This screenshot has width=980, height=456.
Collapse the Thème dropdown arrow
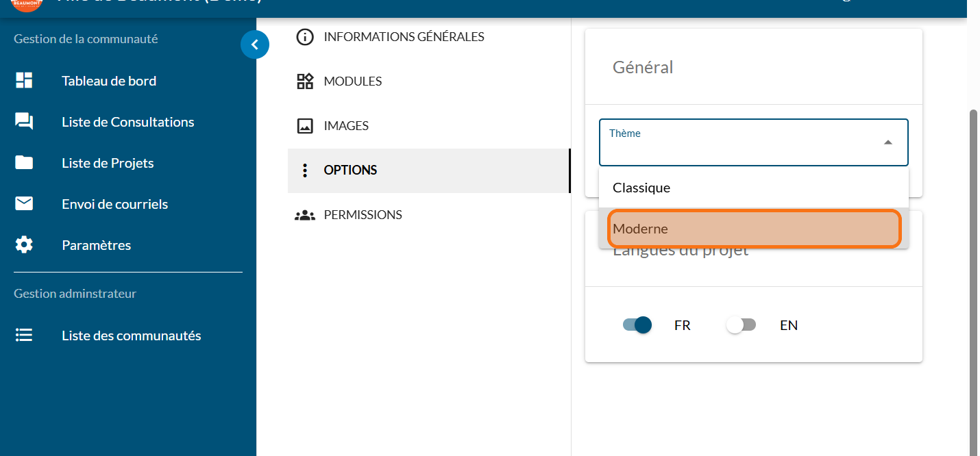(887, 142)
